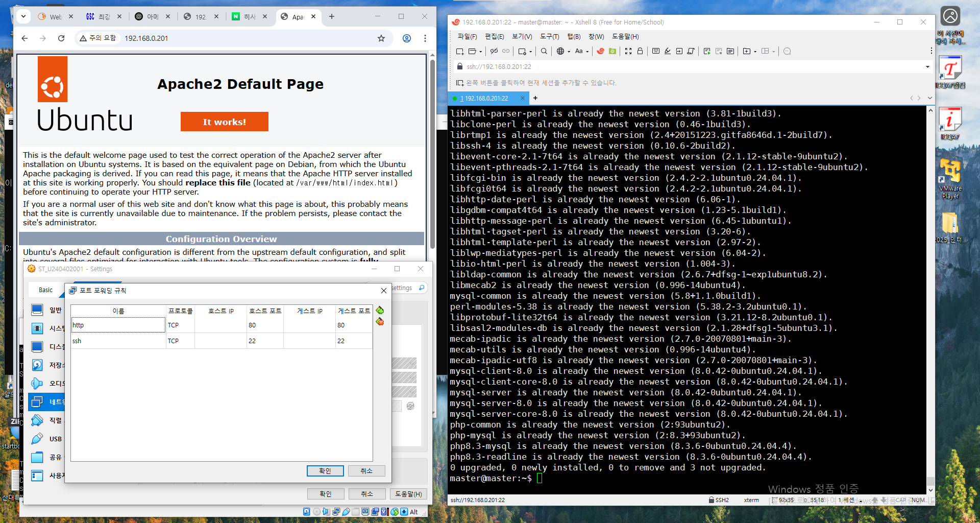Click the http rule name cell
The image size is (980, 523).
pyautogui.click(x=118, y=325)
